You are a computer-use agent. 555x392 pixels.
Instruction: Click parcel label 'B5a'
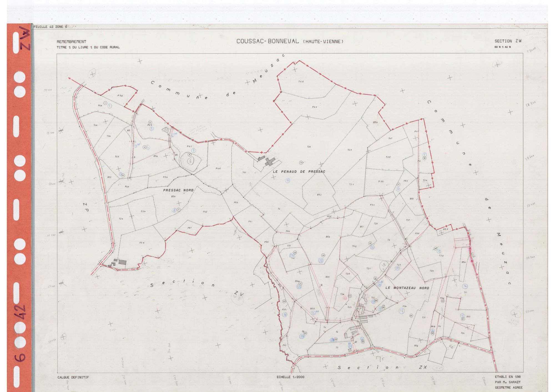(x=155, y=156)
